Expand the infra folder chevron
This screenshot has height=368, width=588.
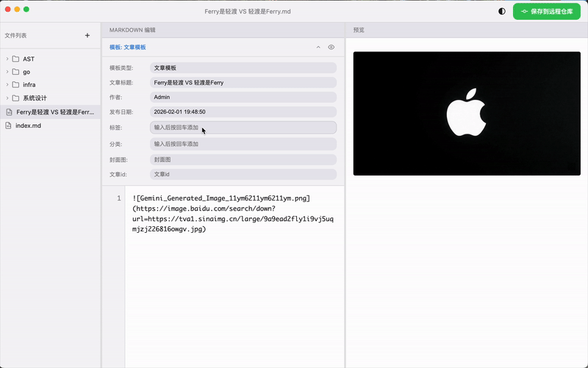tap(7, 84)
